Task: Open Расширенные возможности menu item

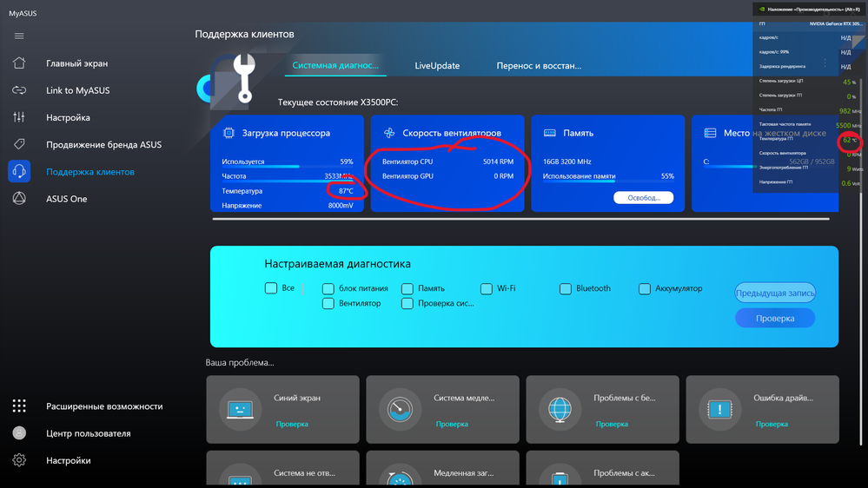Action: (x=104, y=406)
